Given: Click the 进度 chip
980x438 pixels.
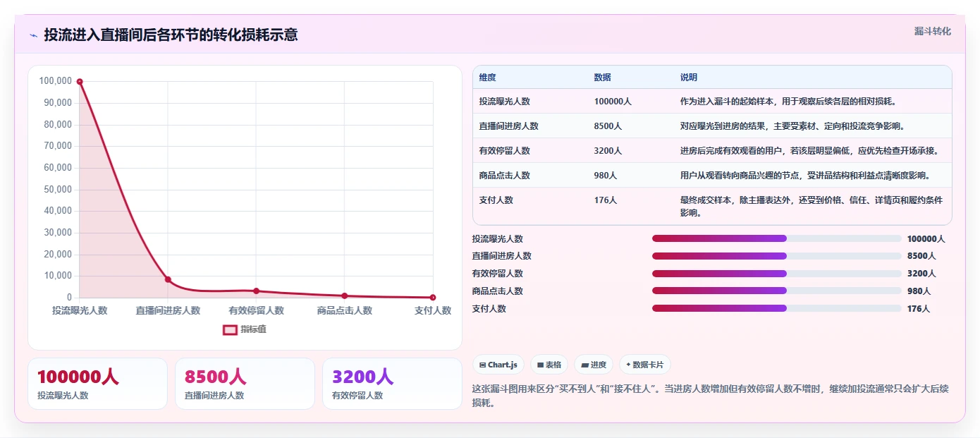Looking at the screenshot, I should (594, 365).
